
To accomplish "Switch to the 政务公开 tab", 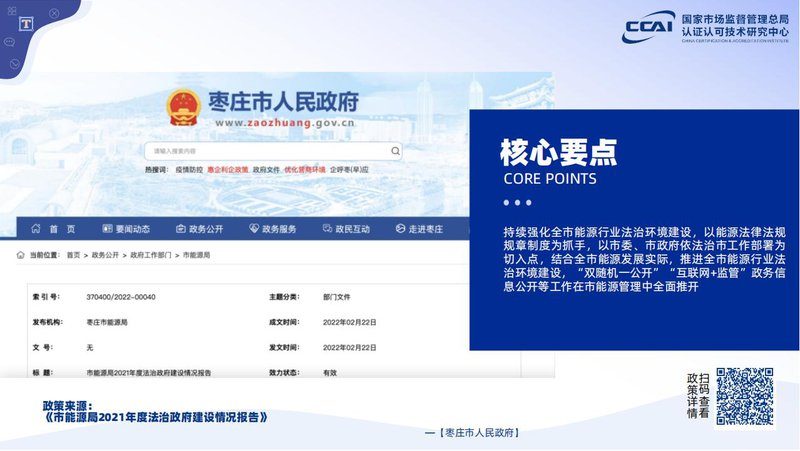I will click(x=206, y=229).
